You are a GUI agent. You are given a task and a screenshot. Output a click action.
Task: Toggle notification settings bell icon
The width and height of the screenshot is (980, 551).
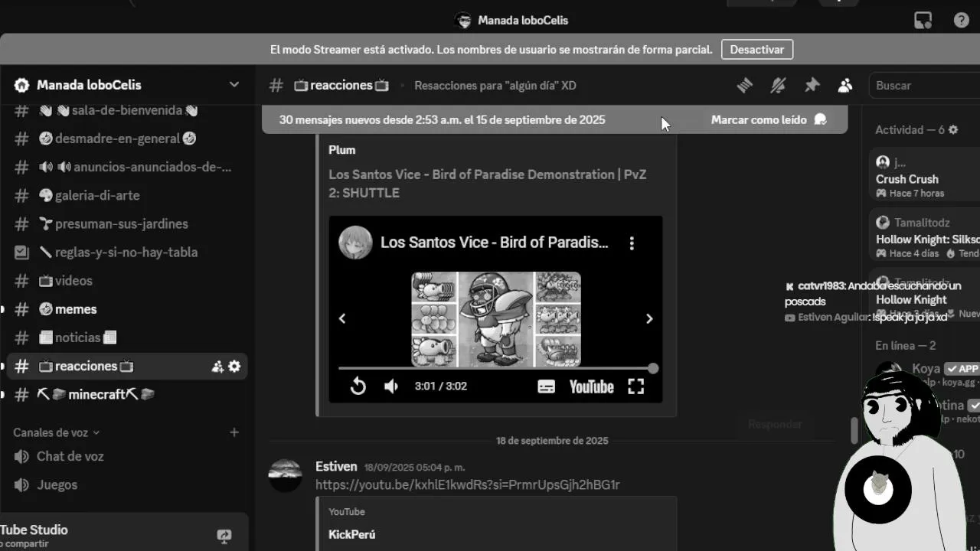(778, 86)
